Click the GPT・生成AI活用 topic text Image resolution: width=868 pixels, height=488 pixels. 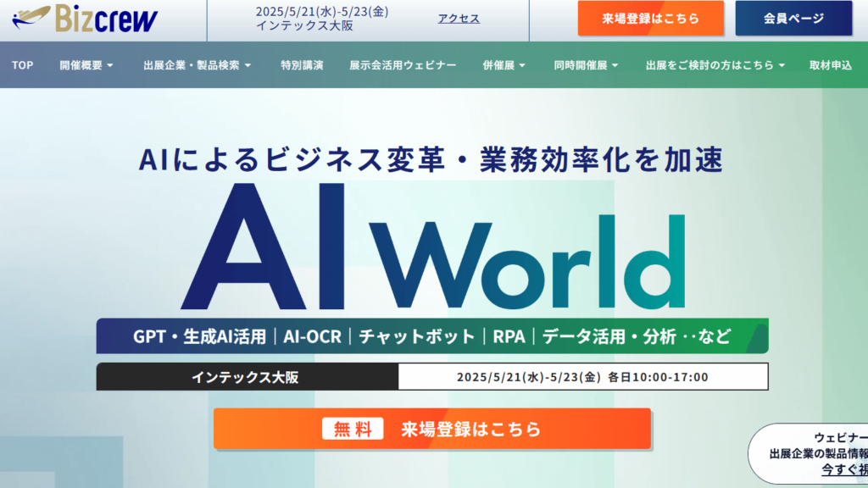199,336
